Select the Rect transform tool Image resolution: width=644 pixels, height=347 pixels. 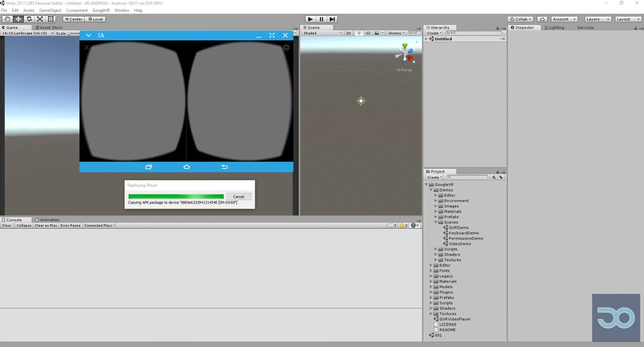[x=50, y=19]
